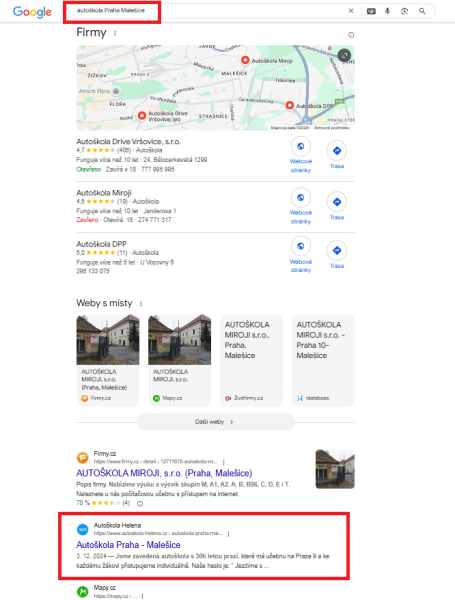Image resolution: width=455 pixels, height=600 pixels.
Task: Open AUTOŠKOLA MIROJI Firmy.cz result link
Action: tap(164, 473)
